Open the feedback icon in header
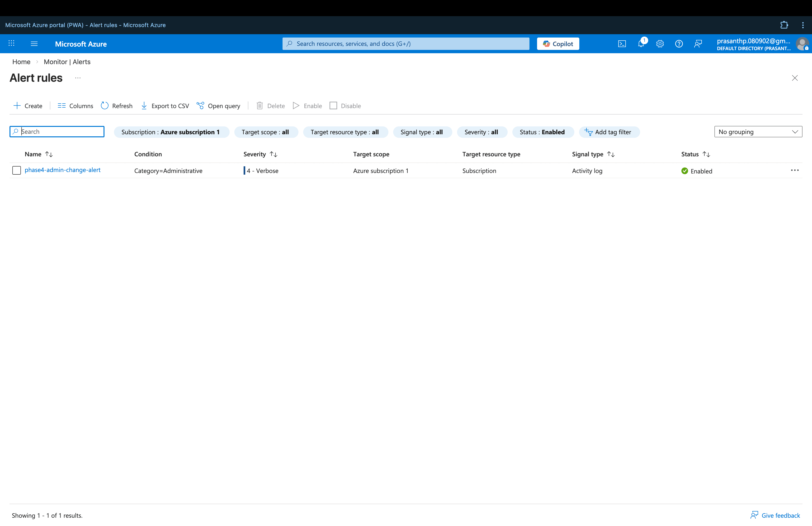812x526 pixels. pos(698,44)
